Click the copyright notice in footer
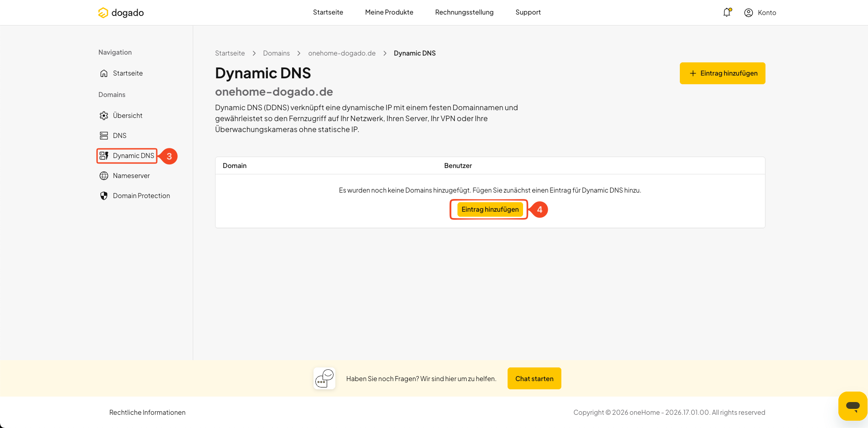This screenshot has width=868, height=428. (x=669, y=413)
